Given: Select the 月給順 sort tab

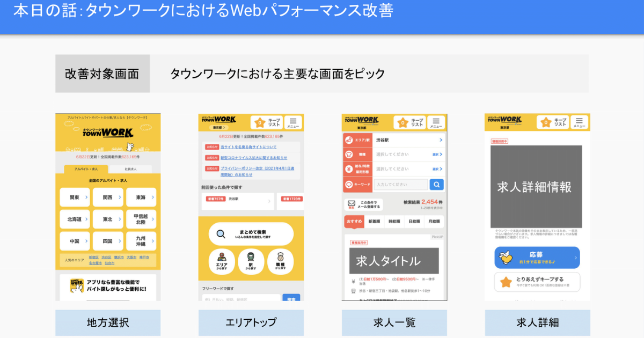Looking at the screenshot, I should 434,221.
